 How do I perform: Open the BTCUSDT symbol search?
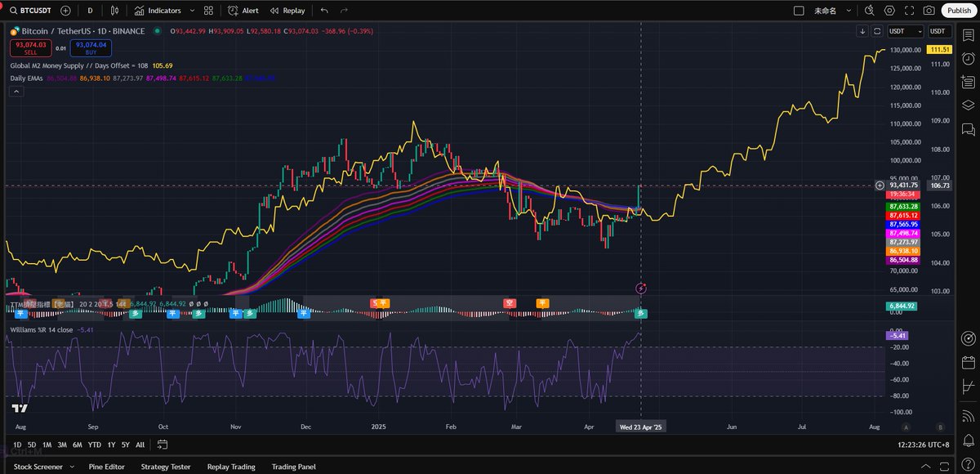[x=29, y=11]
